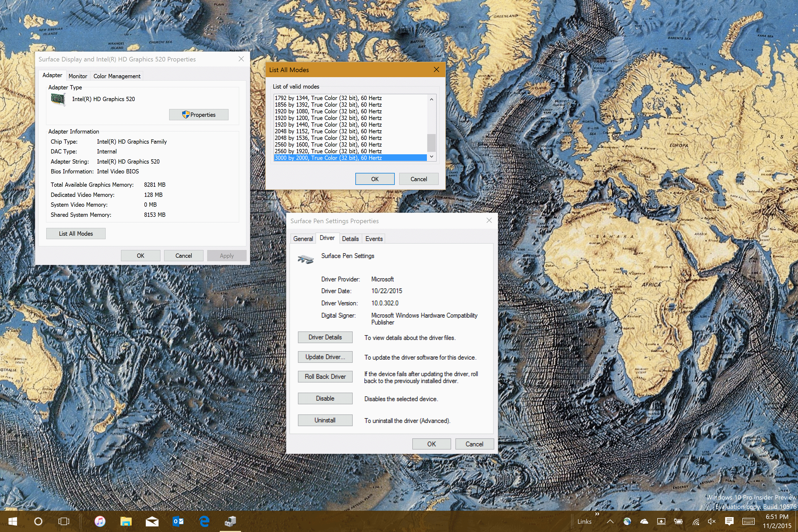Select the 1920 by 1200 mode

pos(350,118)
